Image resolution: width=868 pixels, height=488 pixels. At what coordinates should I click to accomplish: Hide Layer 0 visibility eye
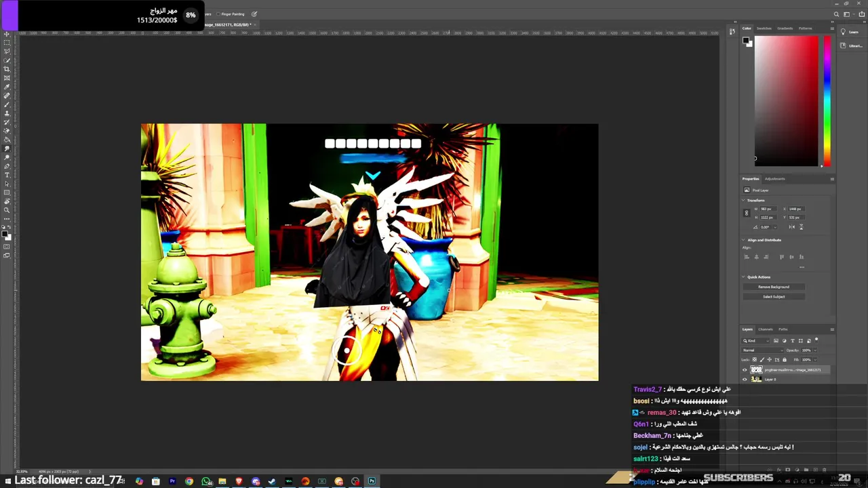point(745,380)
